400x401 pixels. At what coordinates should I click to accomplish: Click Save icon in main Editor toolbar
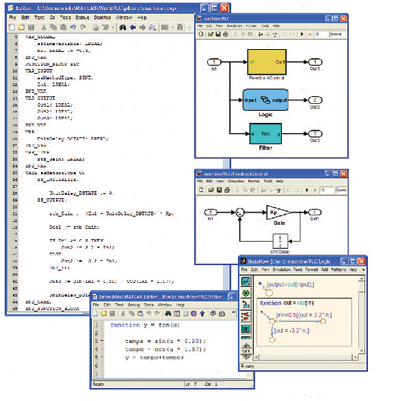tap(31, 27)
